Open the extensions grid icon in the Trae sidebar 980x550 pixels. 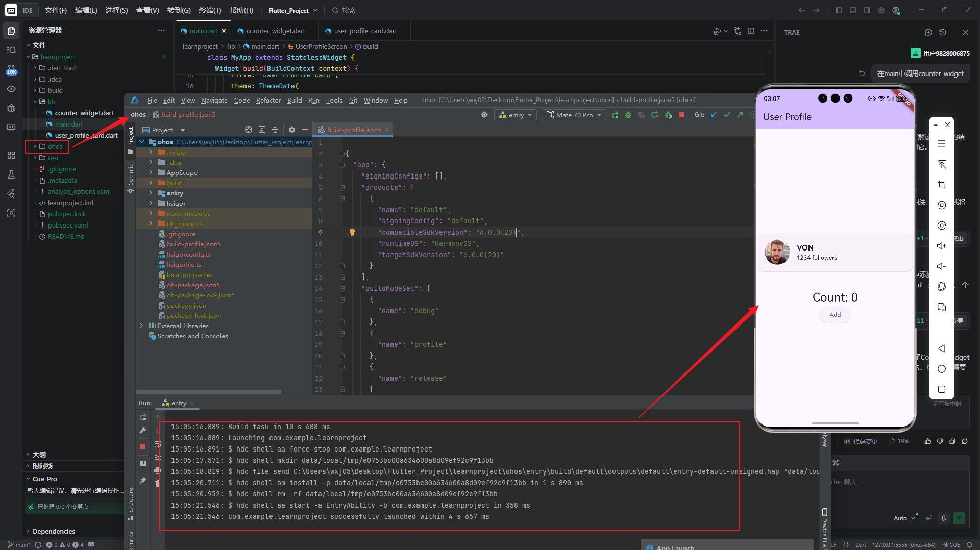[11, 155]
